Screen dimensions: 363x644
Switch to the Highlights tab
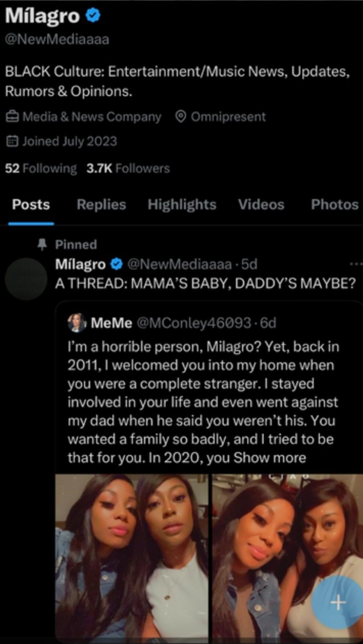pos(181,204)
